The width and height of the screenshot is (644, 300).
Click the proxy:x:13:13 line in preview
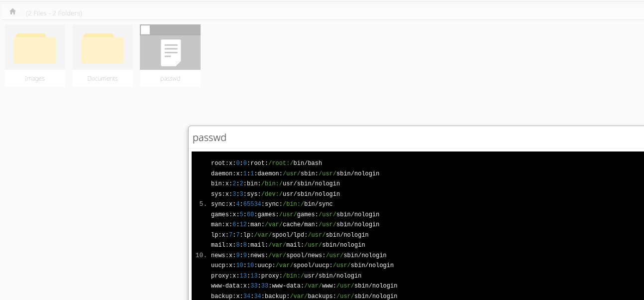(x=286, y=276)
